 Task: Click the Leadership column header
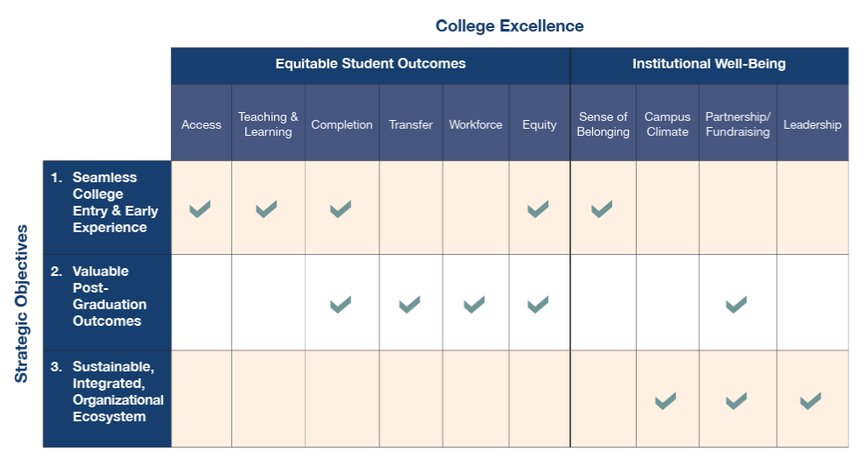(812, 124)
